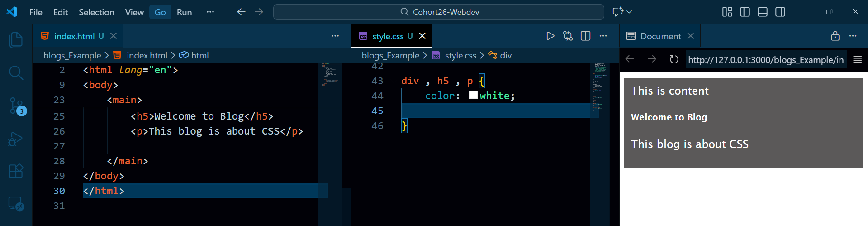
Task: Click the 'Welcome to Blog' h5 code line
Action: [x=202, y=116]
